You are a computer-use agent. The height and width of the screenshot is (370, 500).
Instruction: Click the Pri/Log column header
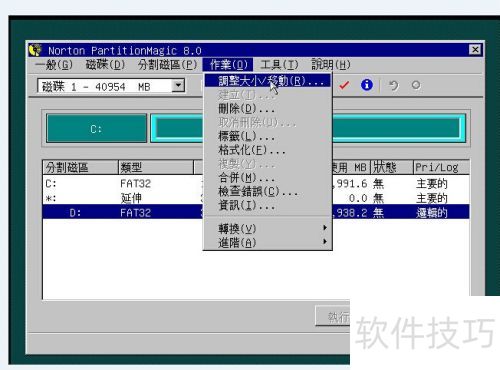(x=441, y=167)
